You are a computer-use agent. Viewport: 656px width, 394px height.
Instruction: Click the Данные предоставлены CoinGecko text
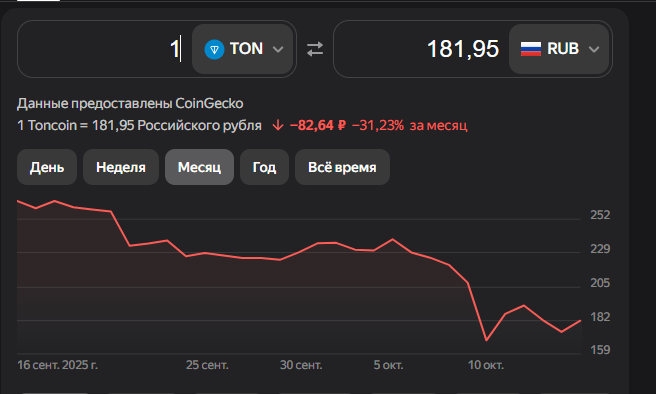pos(130,103)
